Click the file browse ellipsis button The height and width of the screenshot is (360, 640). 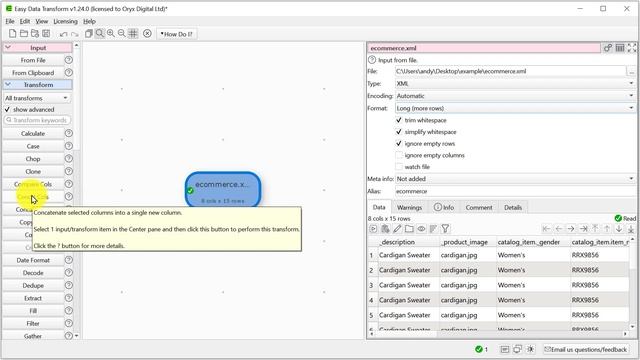631,71
